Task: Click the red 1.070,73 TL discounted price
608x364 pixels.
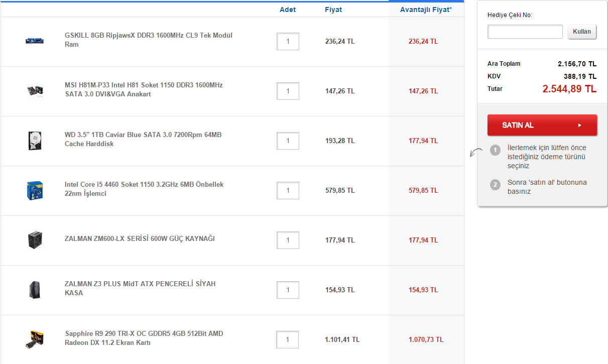Action: pyautogui.click(x=426, y=340)
